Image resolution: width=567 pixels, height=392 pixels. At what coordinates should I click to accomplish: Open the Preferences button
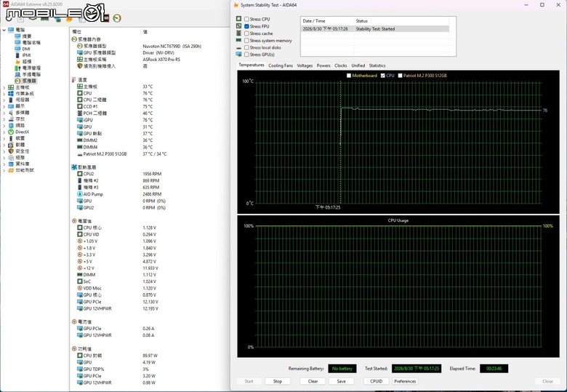pyautogui.click(x=405, y=381)
